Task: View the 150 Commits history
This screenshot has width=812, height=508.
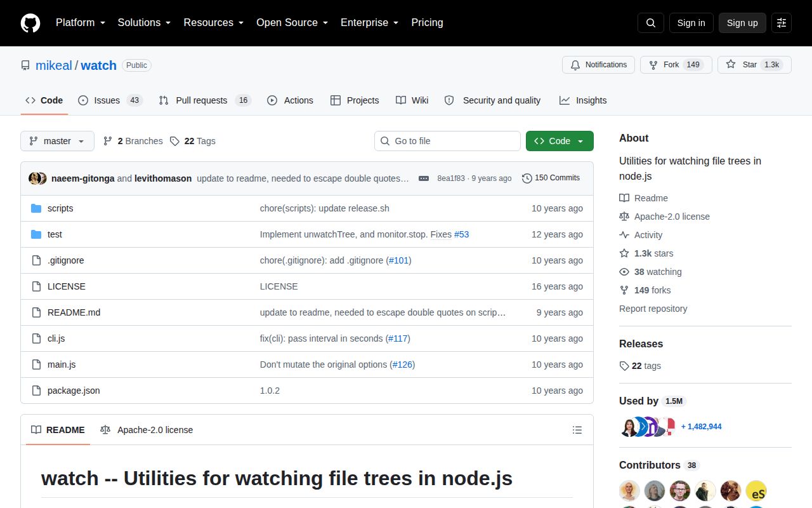Action: click(551, 178)
